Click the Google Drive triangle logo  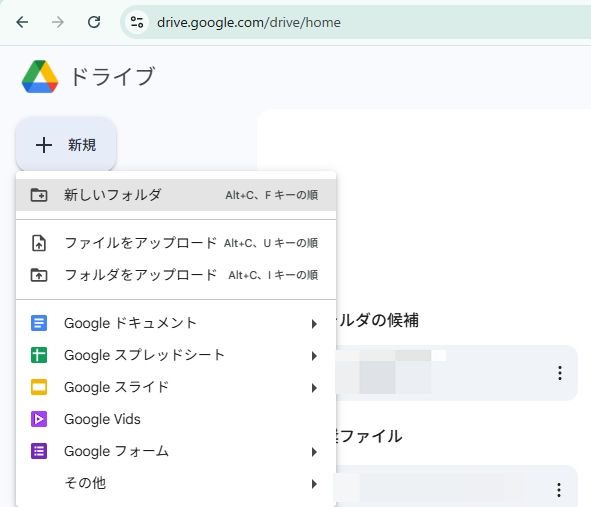pyautogui.click(x=40, y=77)
